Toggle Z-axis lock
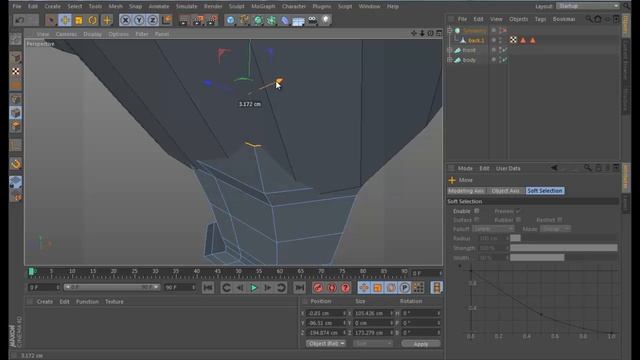The height and width of the screenshot is (360, 640). coord(153,20)
